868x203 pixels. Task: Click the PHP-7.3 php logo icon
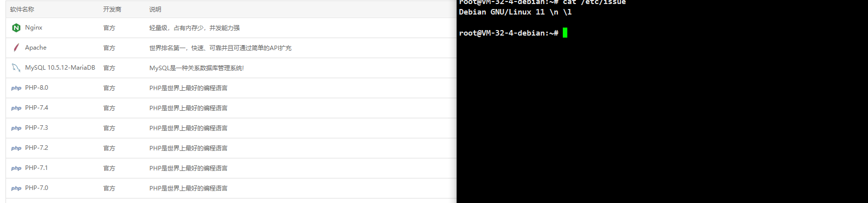(16, 128)
